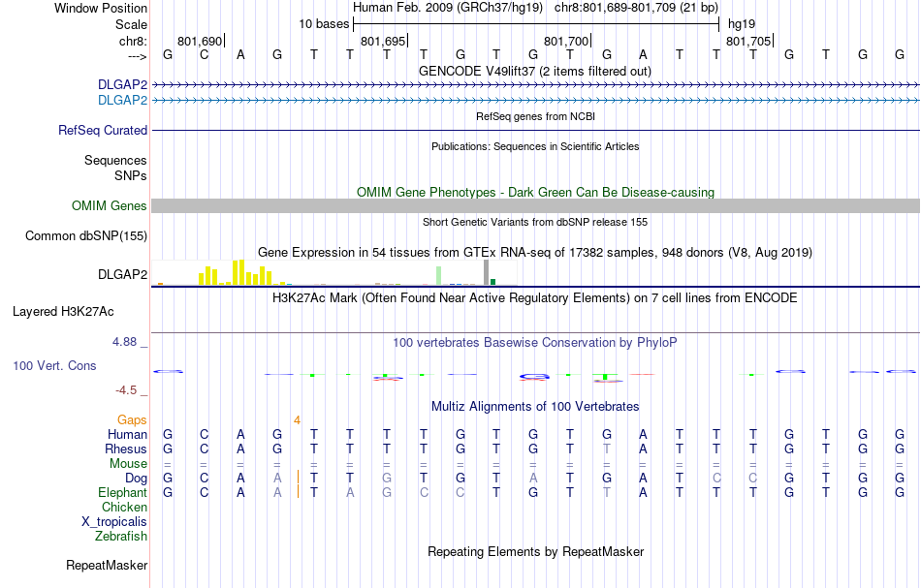Click the RefSeq Curated intron line
921x588 pixels.
tap(535, 130)
